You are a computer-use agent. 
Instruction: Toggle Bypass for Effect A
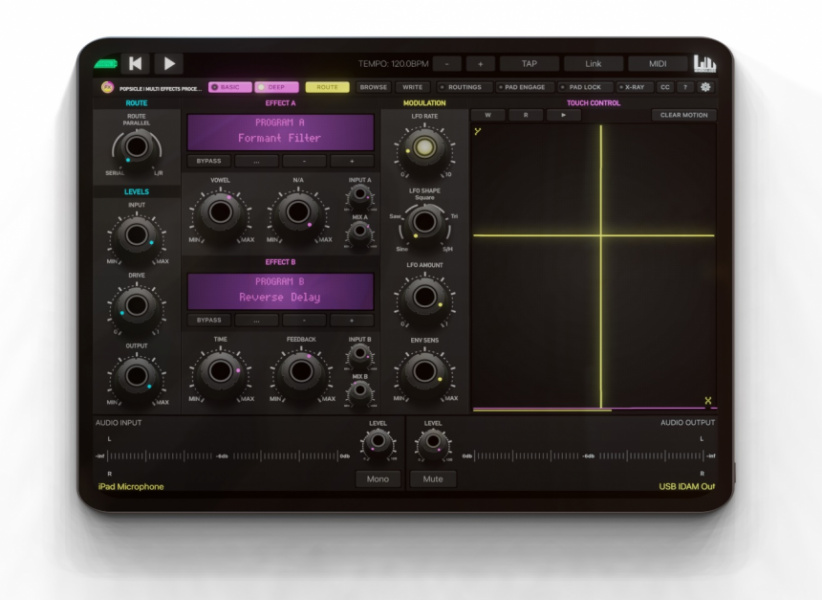click(x=209, y=160)
